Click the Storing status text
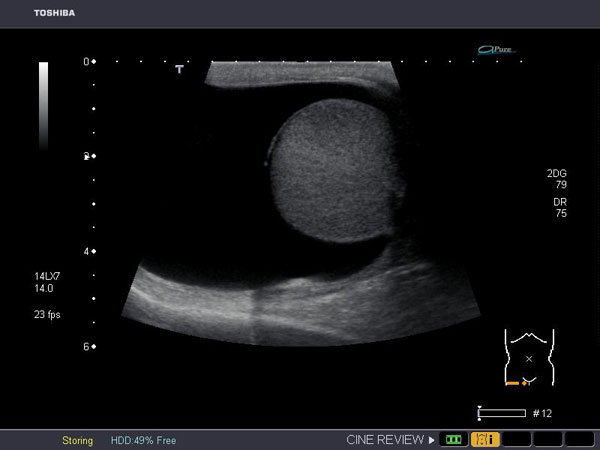Viewport: 600px width, 450px height. click(77, 440)
